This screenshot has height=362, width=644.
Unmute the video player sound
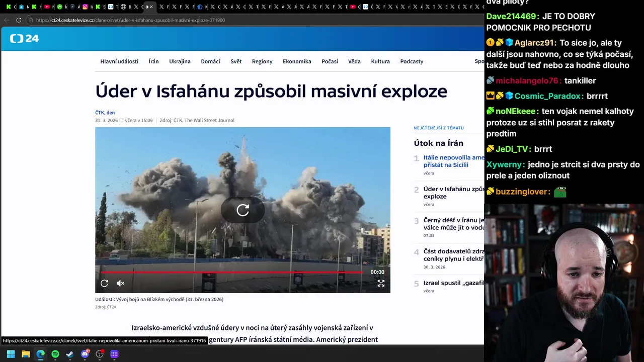point(120,284)
